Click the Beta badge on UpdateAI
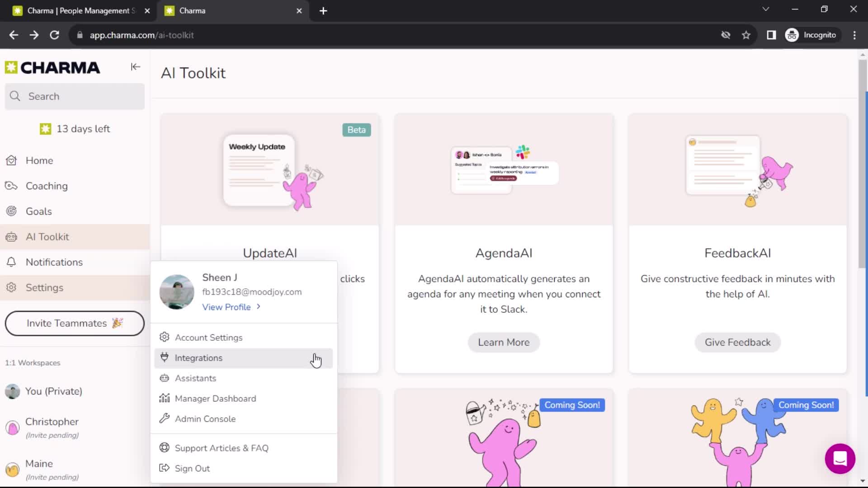This screenshot has width=868, height=488. pos(356,130)
